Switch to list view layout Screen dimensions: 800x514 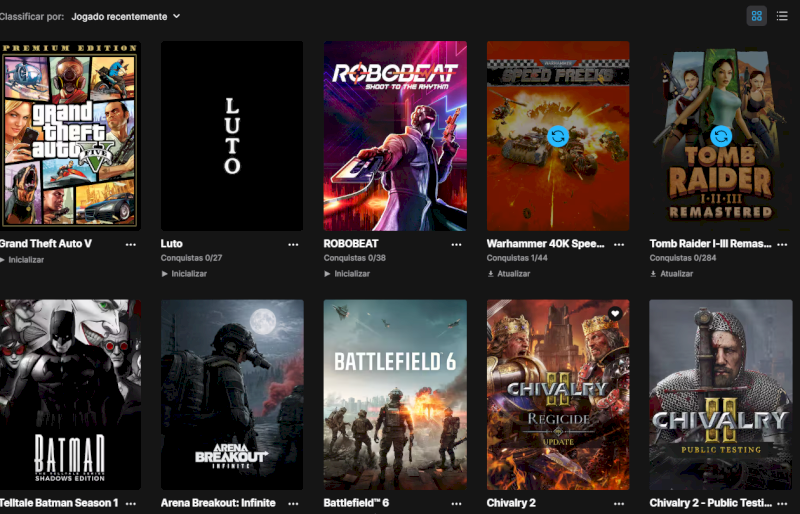pos(782,16)
